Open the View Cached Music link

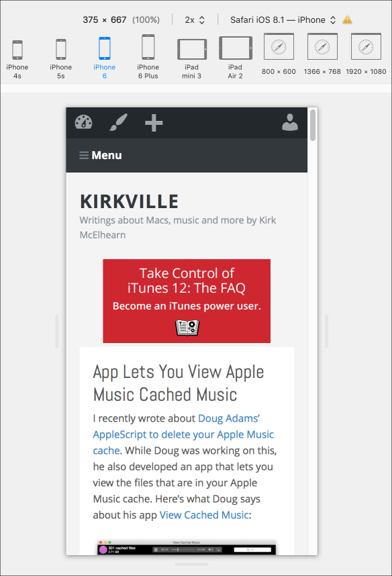coord(204,515)
